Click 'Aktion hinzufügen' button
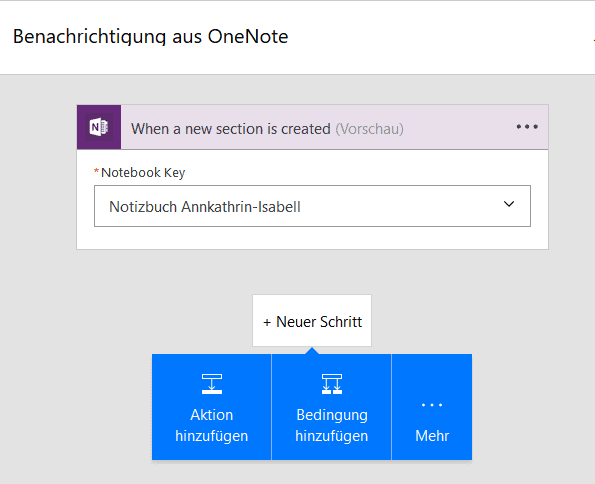Viewport: 595px width, 484px height. tap(212, 407)
